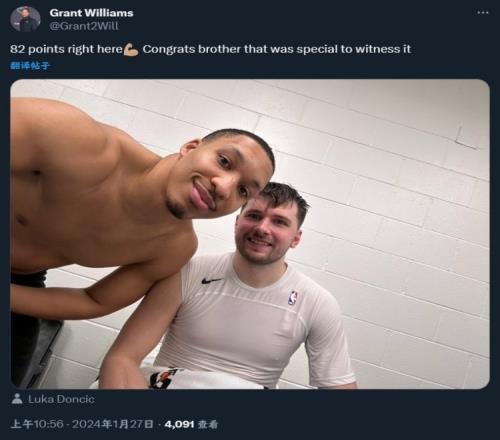
Task: Click Grant Williams profile avatar
Action: pyautogui.click(x=25, y=19)
